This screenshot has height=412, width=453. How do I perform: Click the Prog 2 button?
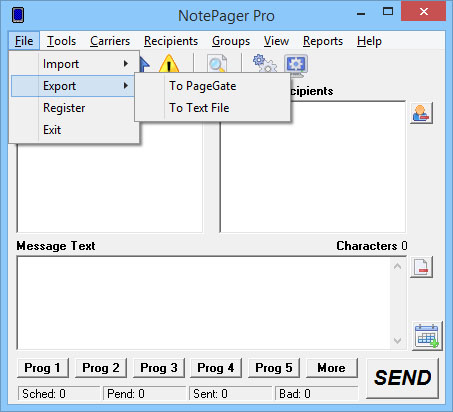pyautogui.click(x=101, y=368)
